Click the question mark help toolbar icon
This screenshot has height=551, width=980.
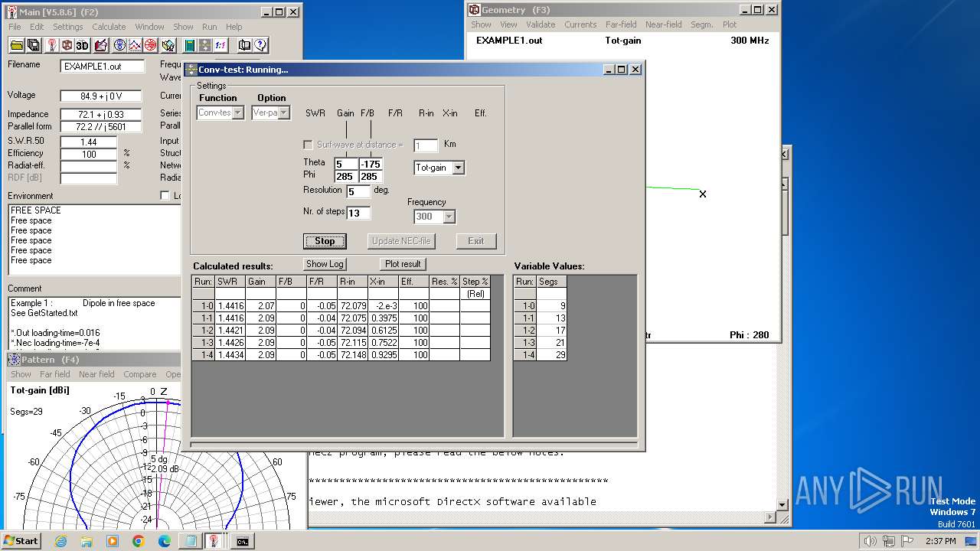(x=260, y=45)
